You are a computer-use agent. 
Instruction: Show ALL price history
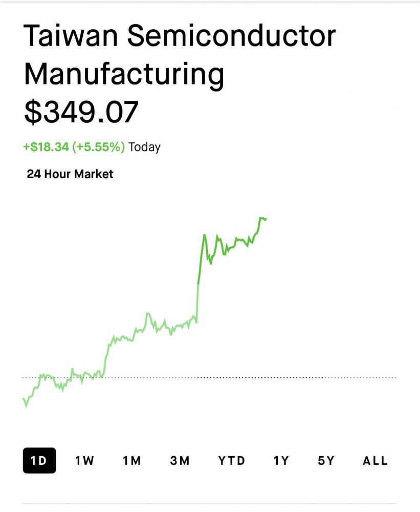click(375, 461)
